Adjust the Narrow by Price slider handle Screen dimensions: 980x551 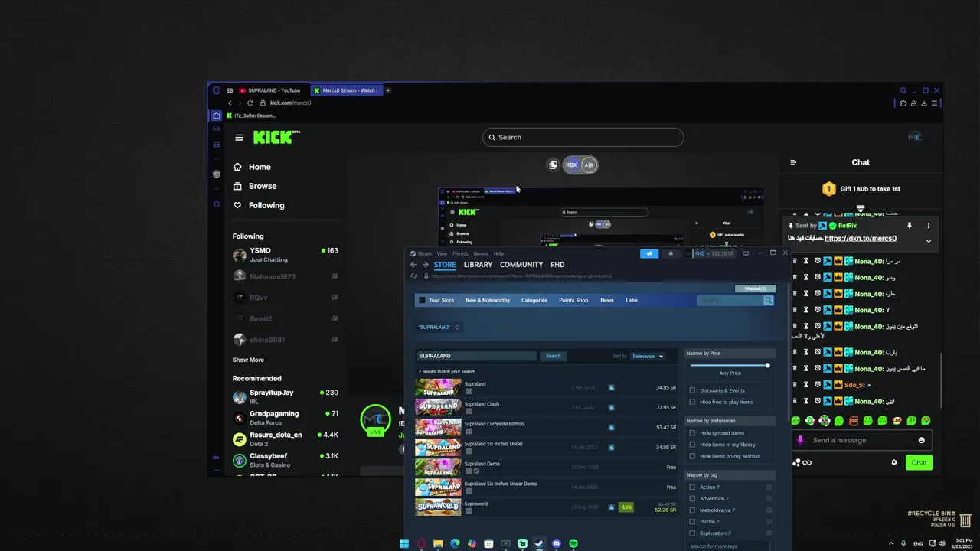[767, 365]
